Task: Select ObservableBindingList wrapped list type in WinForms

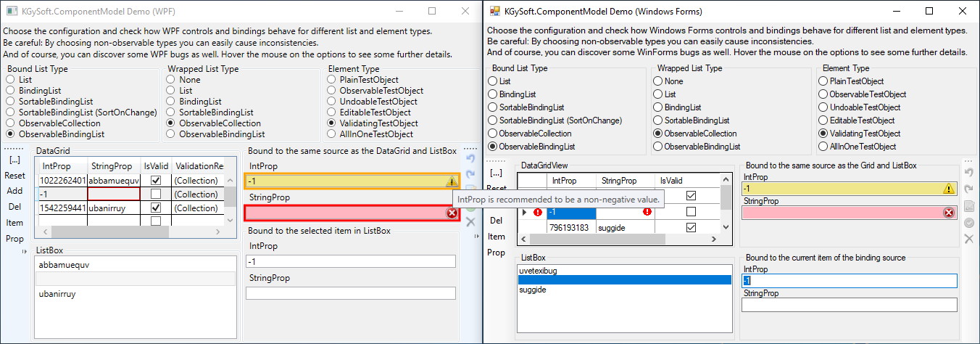Action: [x=697, y=147]
